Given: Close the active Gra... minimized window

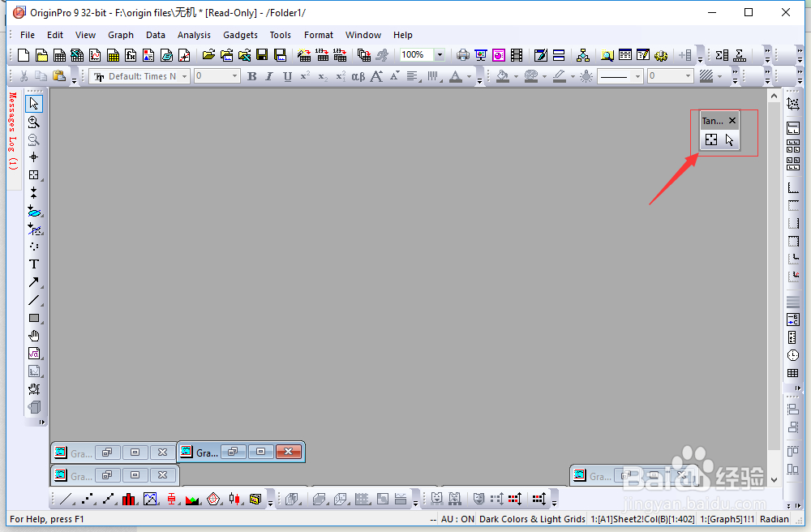Looking at the screenshot, I should click(x=289, y=452).
